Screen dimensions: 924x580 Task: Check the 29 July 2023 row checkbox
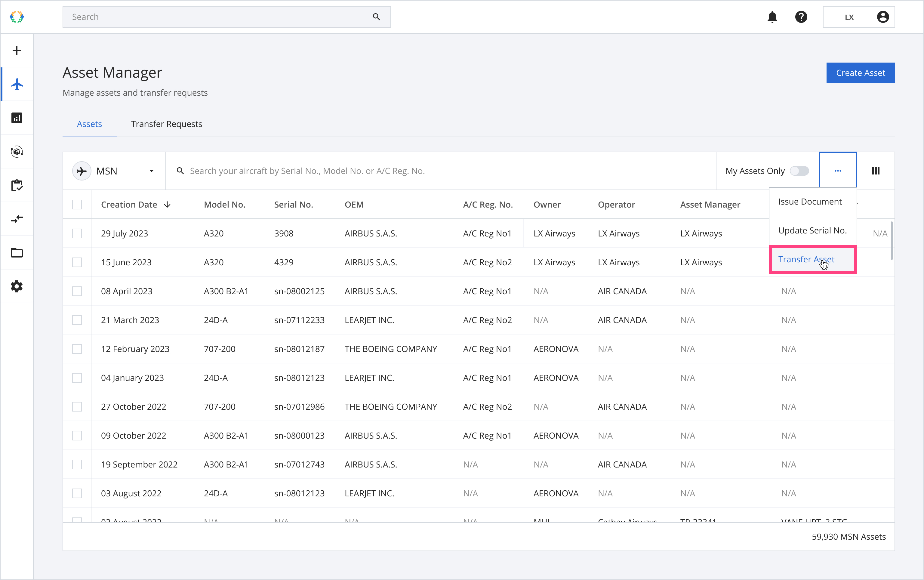click(x=77, y=234)
